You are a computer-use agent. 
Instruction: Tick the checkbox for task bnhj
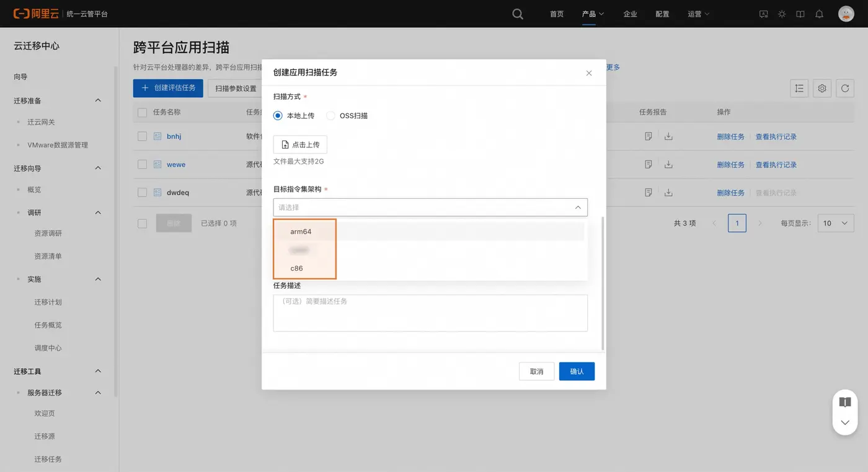[x=142, y=136]
